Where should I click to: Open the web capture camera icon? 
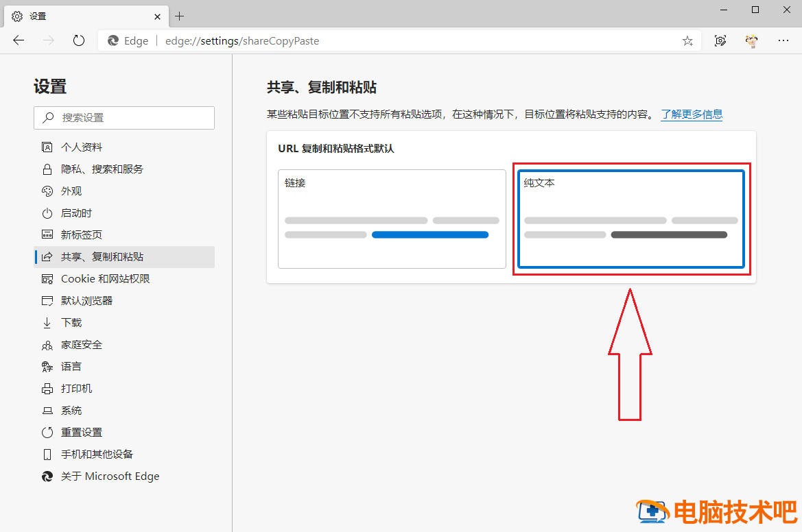(720, 40)
